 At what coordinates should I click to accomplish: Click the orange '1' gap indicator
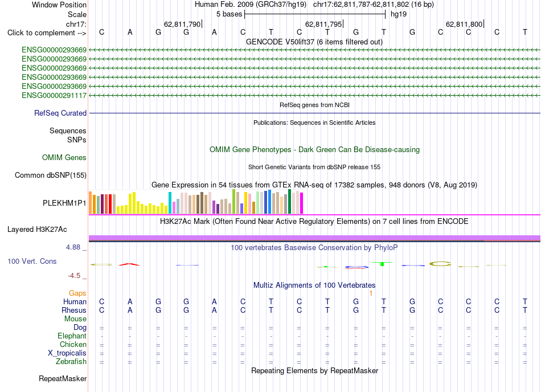point(371,293)
